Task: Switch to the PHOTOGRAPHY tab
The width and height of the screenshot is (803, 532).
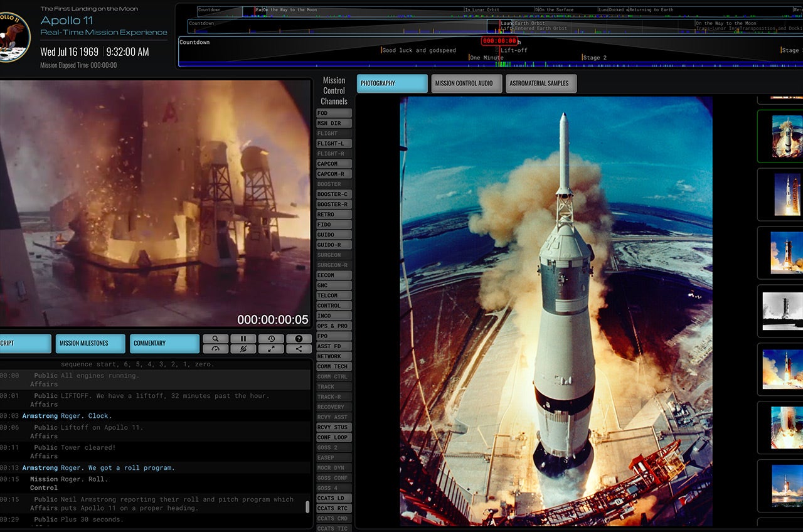Action: (x=391, y=83)
